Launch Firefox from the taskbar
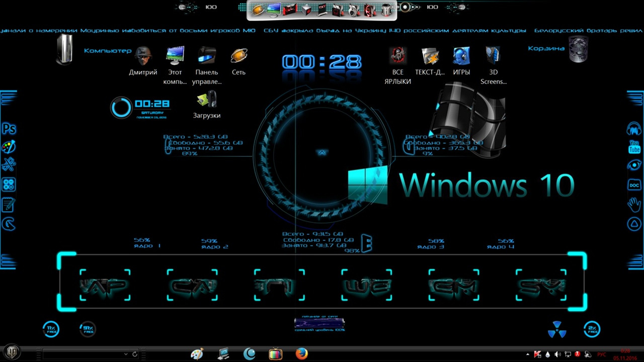The width and height of the screenshot is (644, 362). (x=301, y=354)
